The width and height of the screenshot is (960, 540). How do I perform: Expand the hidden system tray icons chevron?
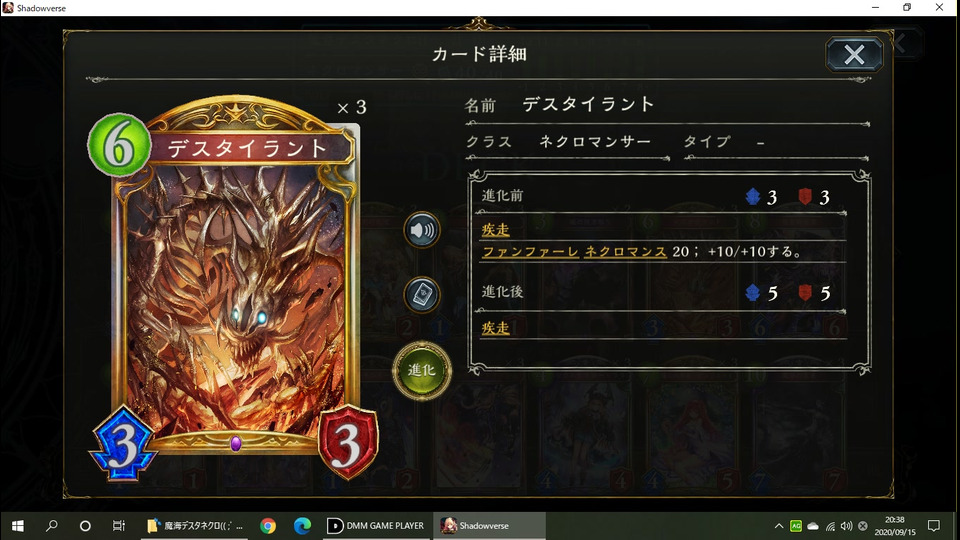coord(779,526)
